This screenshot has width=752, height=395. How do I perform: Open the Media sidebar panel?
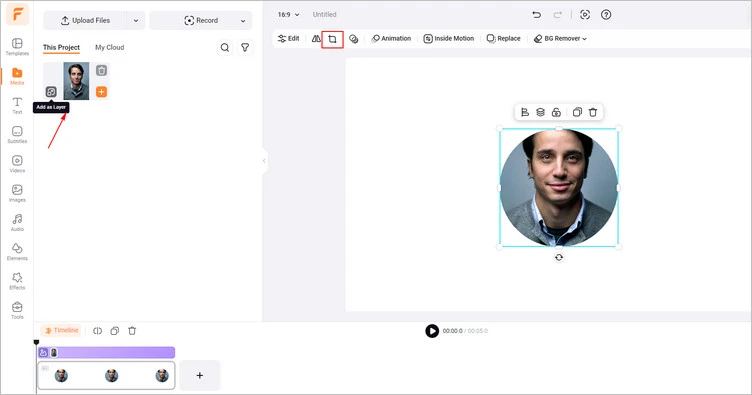click(17, 76)
